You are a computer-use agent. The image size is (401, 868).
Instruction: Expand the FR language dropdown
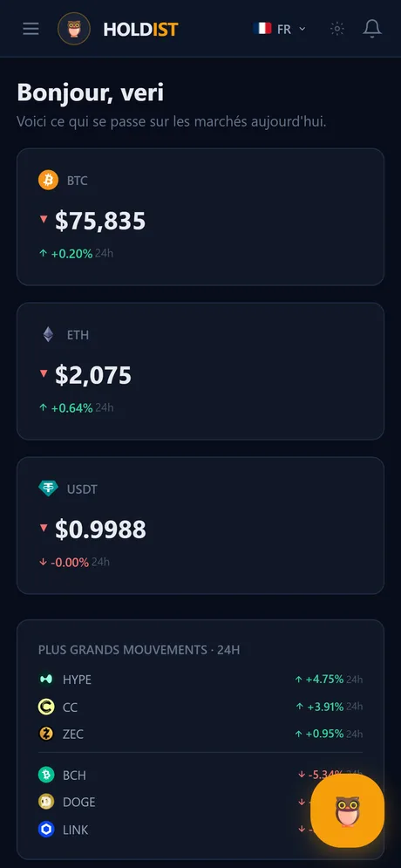tap(279, 29)
